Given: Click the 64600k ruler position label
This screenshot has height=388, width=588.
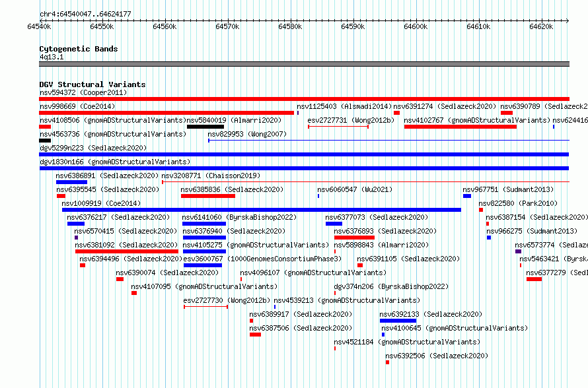Looking at the screenshot, I should [416, 26].
